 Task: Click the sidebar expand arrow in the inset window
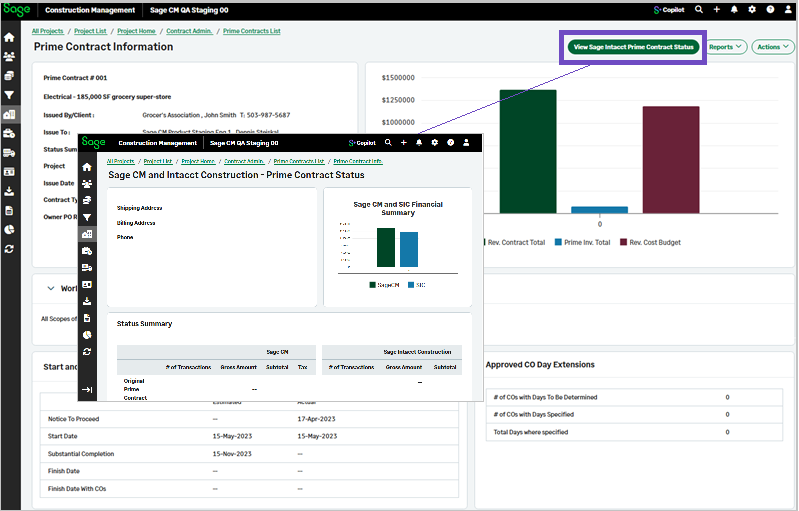[x=87, y=390]
